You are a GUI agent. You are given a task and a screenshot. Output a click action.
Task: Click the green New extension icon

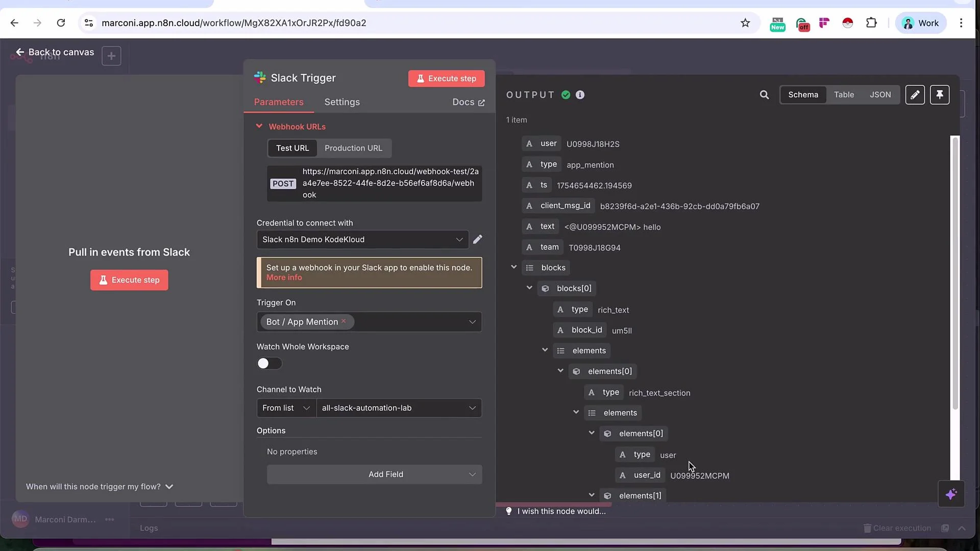click(777, 24)
